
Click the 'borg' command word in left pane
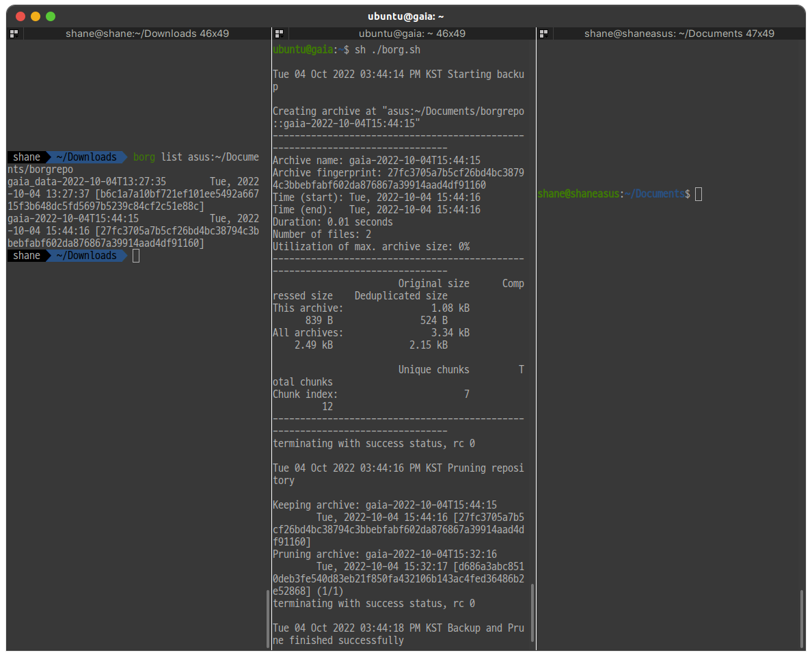coord(144,157)
